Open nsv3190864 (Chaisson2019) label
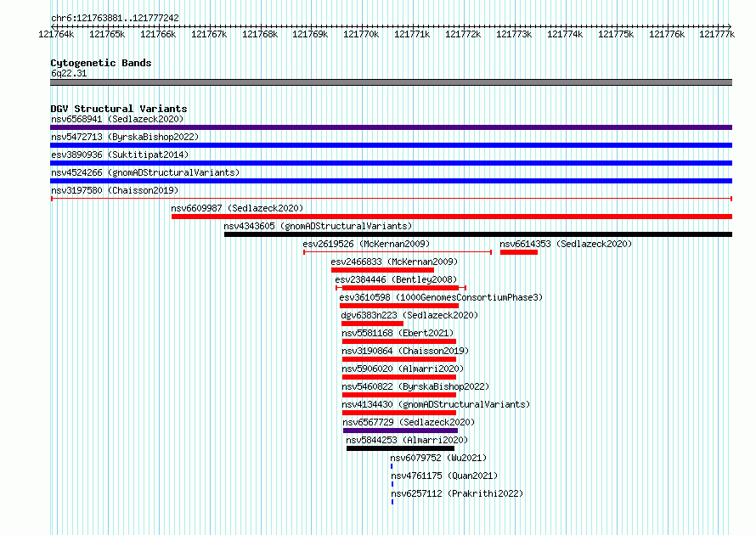This screenshot has height=535, width=756. 405,351
